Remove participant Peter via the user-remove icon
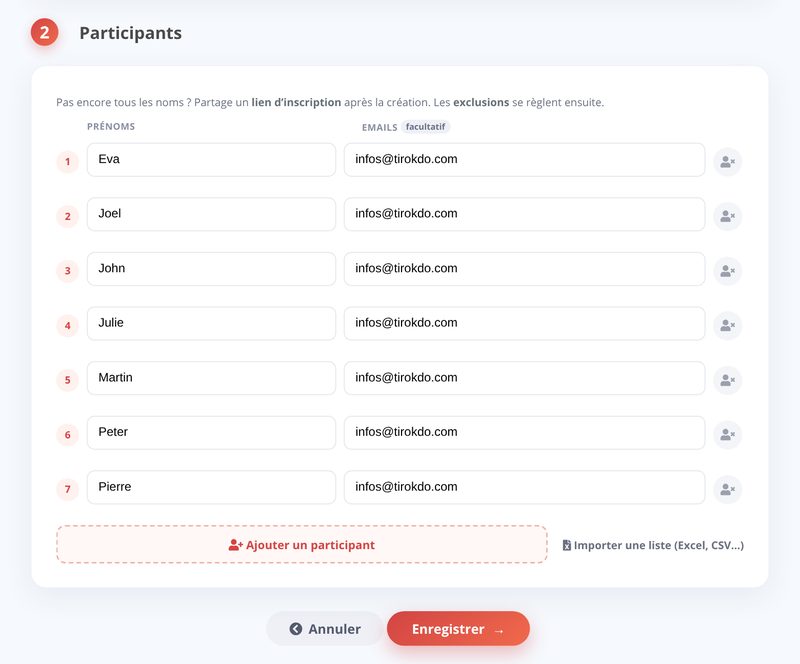800x664 pixels. pyautogui.click(x=727, y=435)
